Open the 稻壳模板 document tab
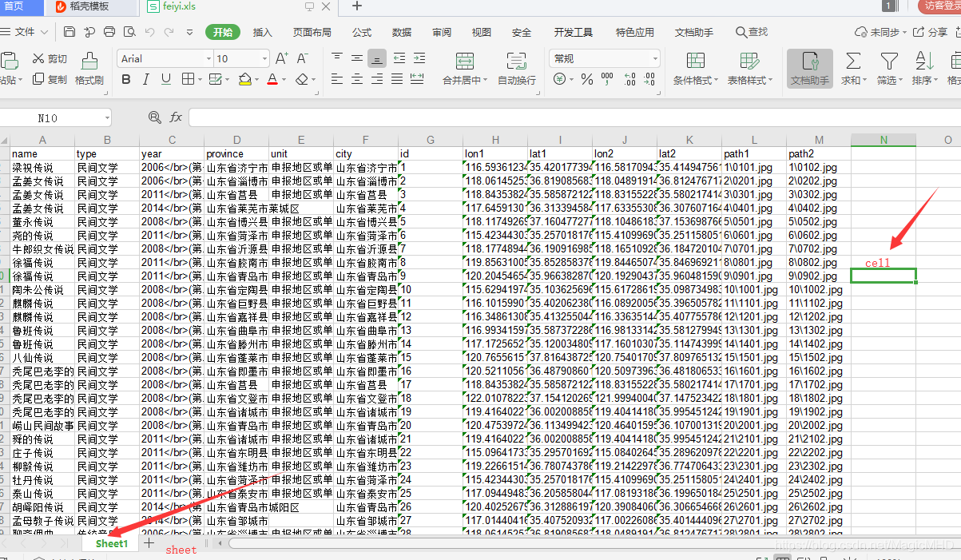This screenshot has width=961, height=560. [x=90, y=6]
